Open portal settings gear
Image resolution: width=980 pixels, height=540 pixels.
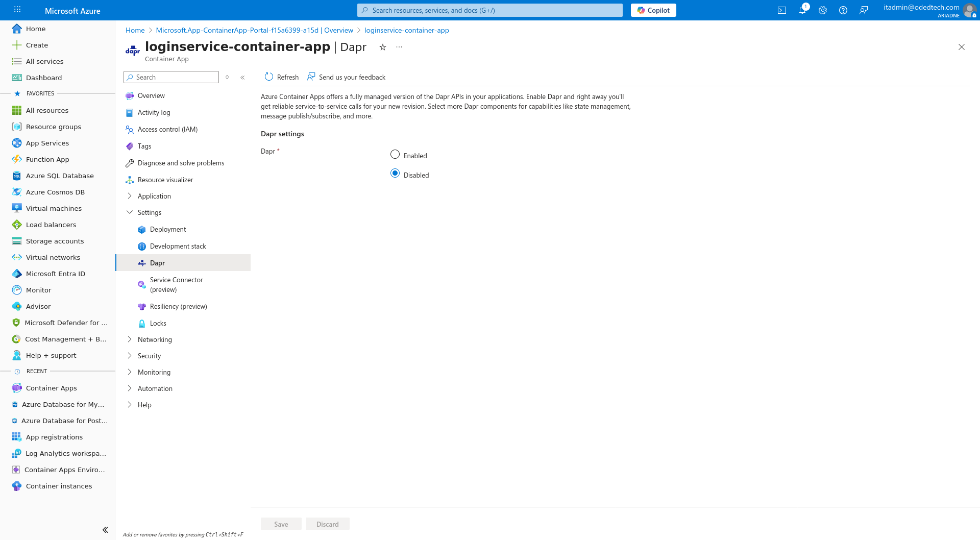click(x=823, y=10)
